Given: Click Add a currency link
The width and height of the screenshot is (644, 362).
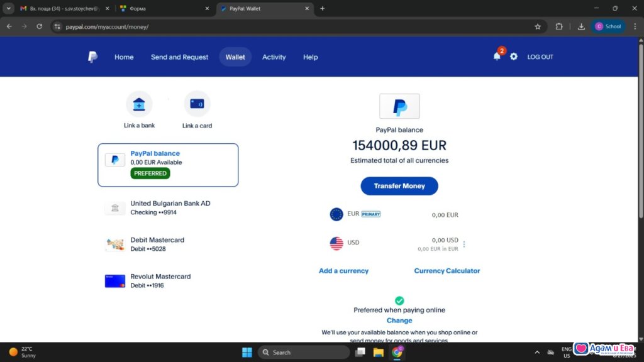Looking at the screenshot, I should [x=344, y=271].
